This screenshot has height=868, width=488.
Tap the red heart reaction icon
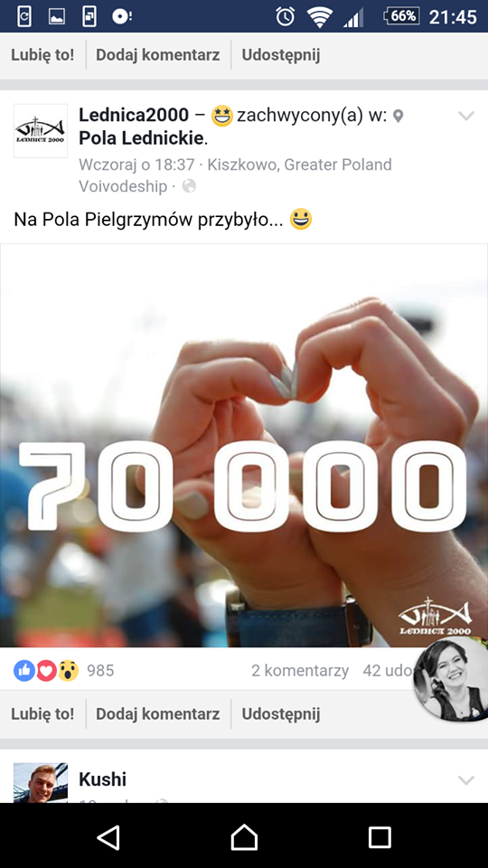tap(46, 671)
